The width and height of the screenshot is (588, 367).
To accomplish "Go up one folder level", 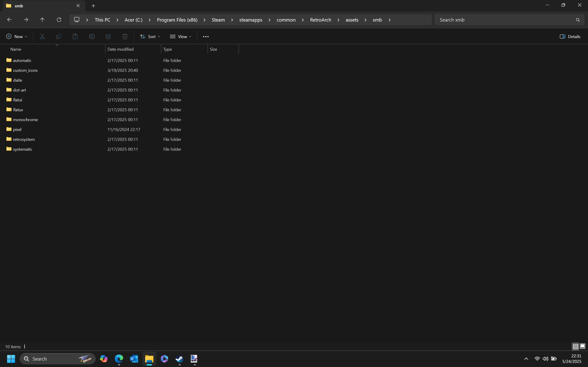I will [x=42, y=20].
